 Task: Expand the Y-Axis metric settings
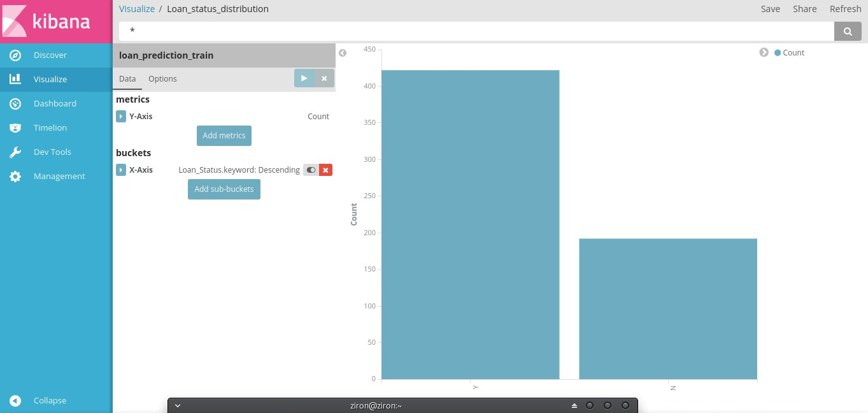click(121, 117)
